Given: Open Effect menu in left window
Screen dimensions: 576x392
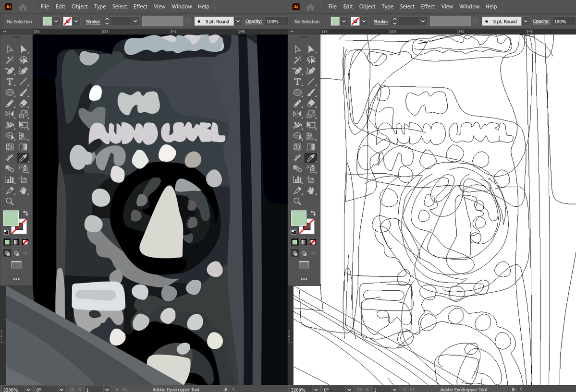Looking at the screenshot, I should (x=140, y=7).
